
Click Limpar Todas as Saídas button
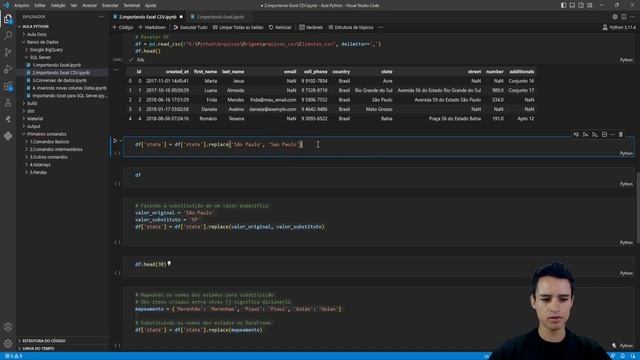coord(238,27)
